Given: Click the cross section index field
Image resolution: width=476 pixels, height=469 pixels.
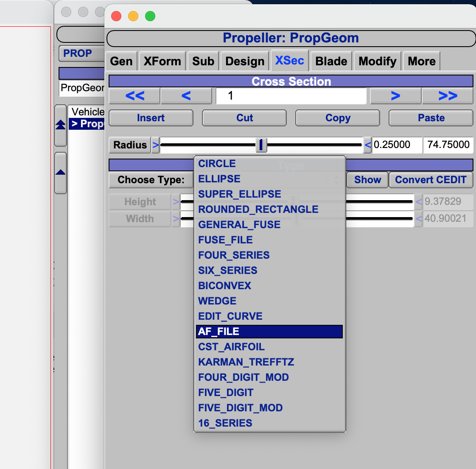Looking at the screenshot, I should click(x=291, y=96).
